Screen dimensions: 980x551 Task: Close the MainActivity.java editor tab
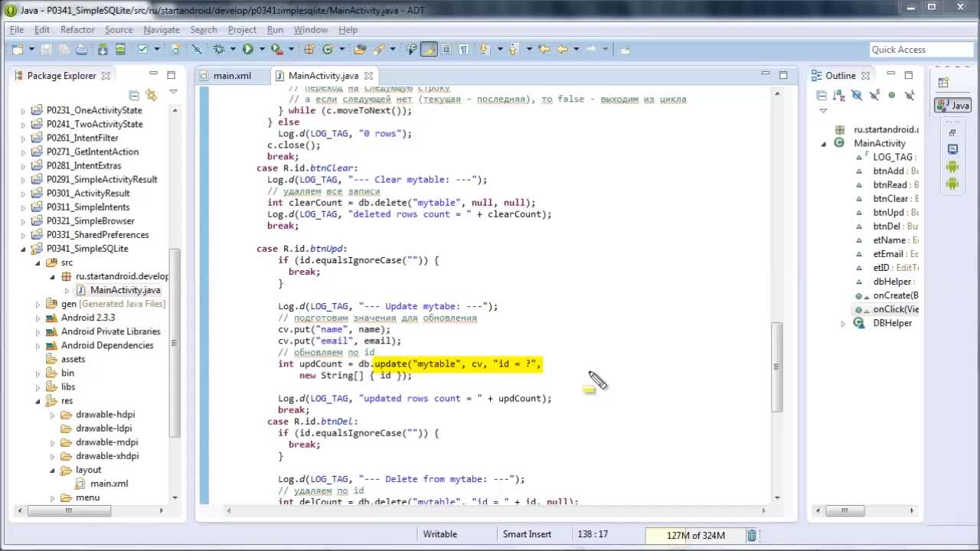(x=368, y=76)
